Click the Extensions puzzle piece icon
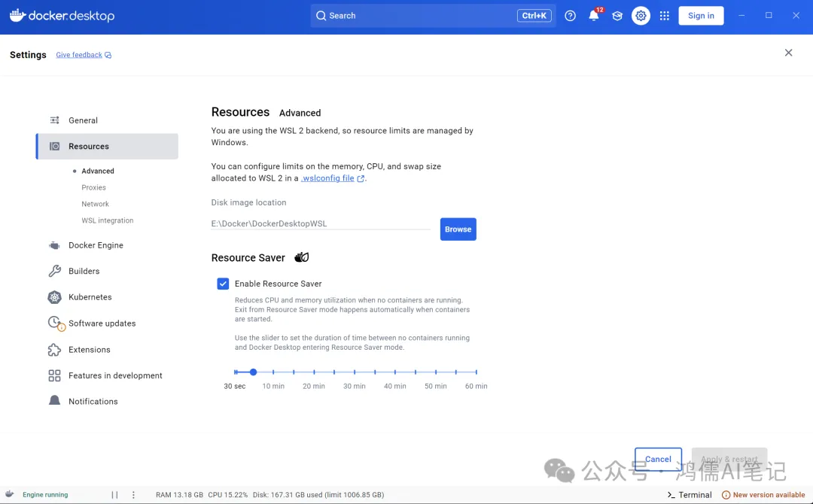The width and height of the screenshot is (813, 504). pyautogui.click(x=54, y=350)
